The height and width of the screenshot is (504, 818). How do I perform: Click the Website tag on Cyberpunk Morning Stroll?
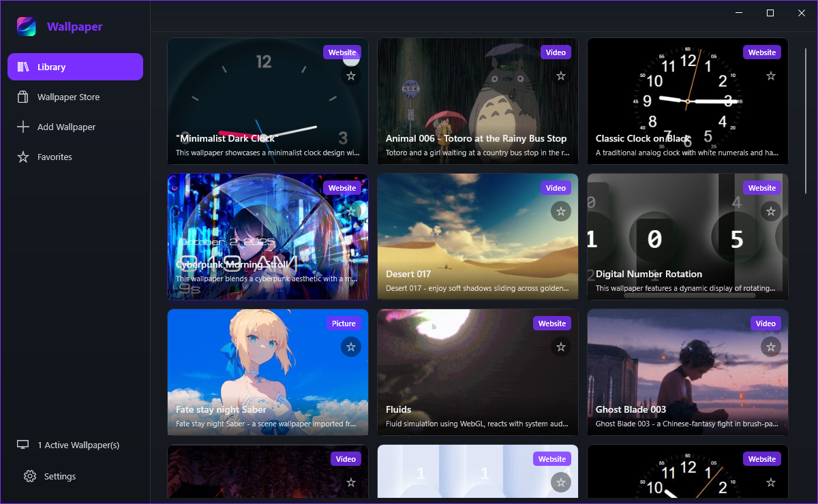(x=342, y=188)
